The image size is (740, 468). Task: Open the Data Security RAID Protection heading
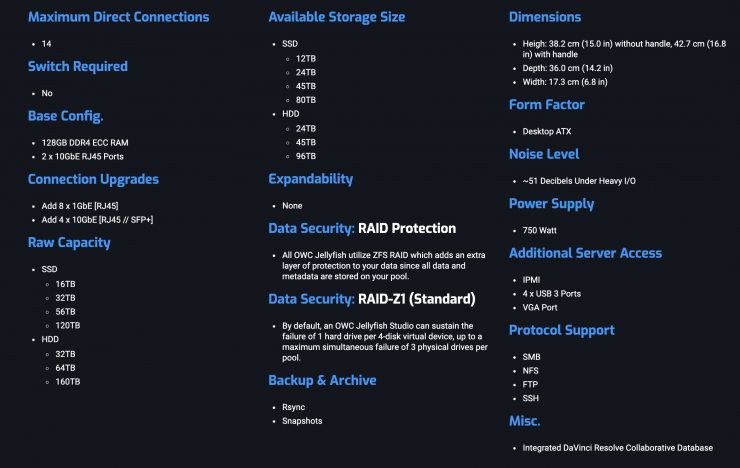pos(362,228)
